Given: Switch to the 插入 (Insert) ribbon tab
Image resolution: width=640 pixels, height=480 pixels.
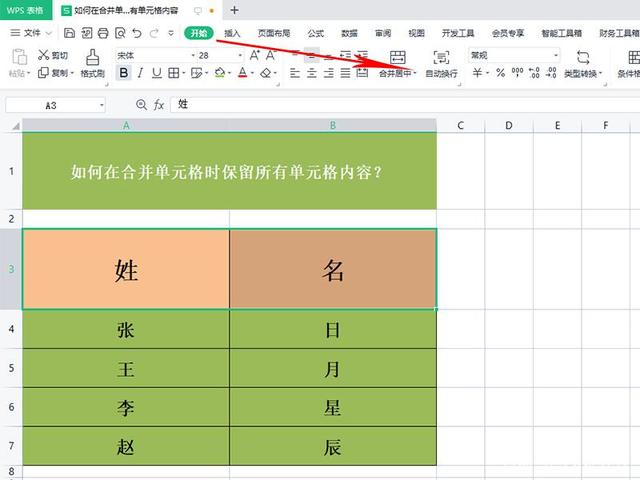Looking at the screenshot, I should click(232, 33).
